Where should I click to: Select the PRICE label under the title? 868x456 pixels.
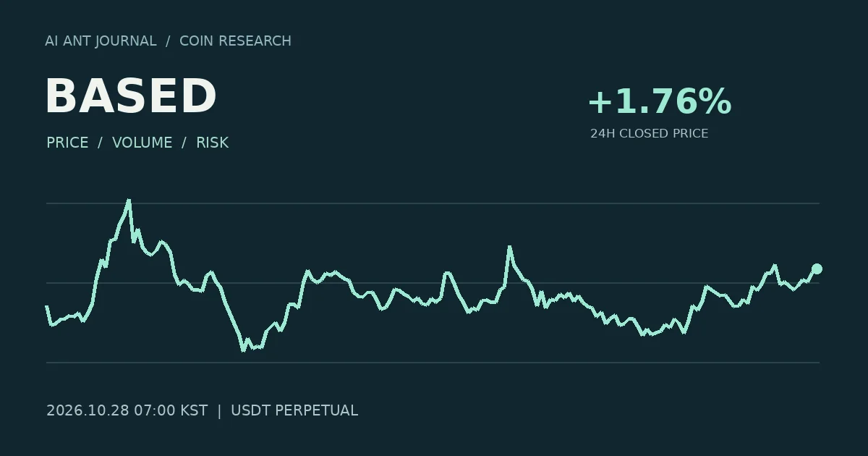pyautogui.click(x=67, y=143)
